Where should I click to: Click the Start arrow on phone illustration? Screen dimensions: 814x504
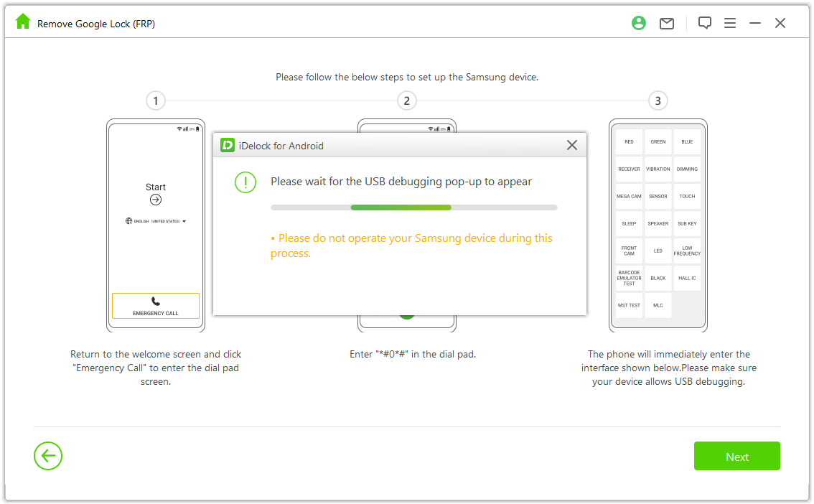click(x=156, y=200)
